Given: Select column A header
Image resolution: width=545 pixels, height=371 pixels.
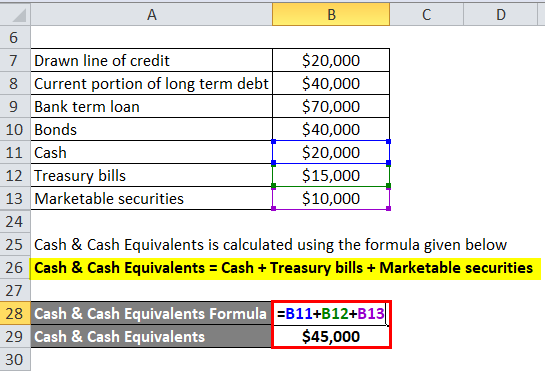Looking at the screenshot, I should pyautogui.click(x=152, y=15).
